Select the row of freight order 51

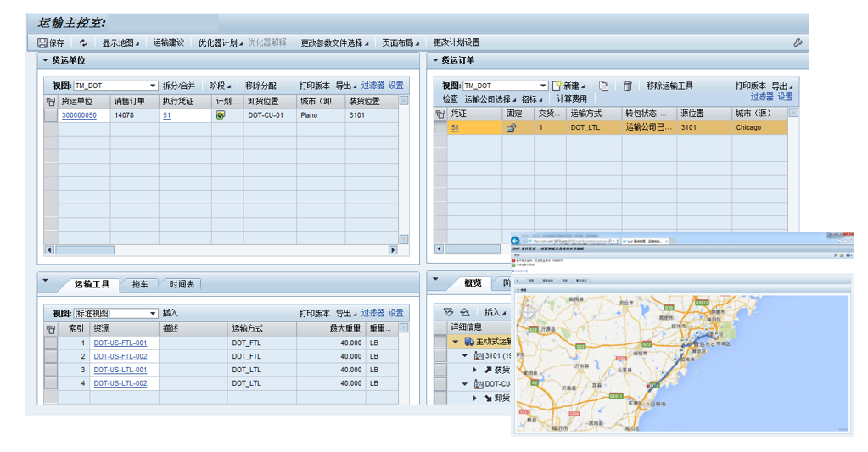(x=440, y=128)
